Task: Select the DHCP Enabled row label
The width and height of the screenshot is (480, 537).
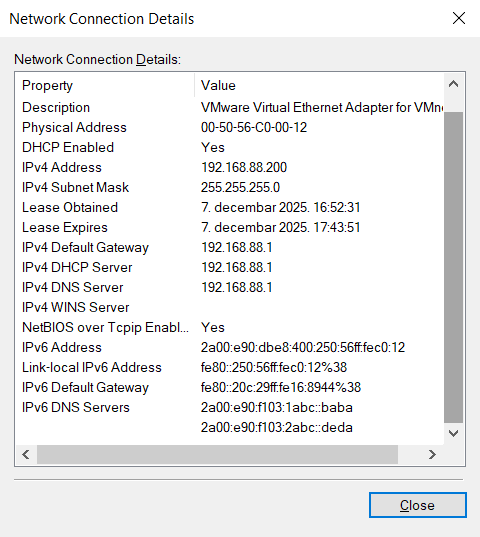Action: tap(68, 148)
